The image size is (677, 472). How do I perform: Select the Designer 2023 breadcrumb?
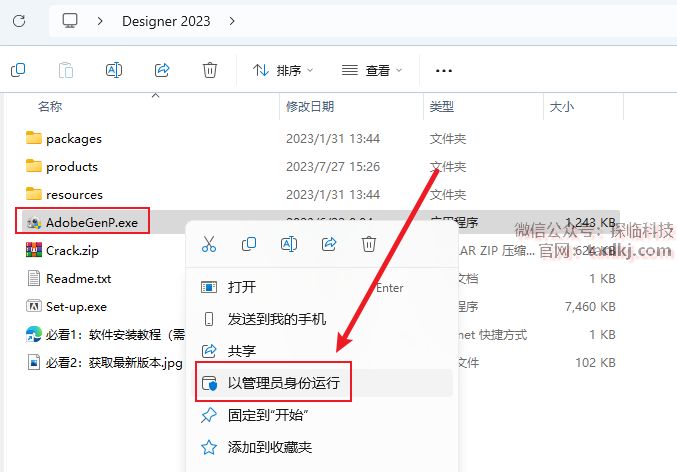click(x=166, y=21)
